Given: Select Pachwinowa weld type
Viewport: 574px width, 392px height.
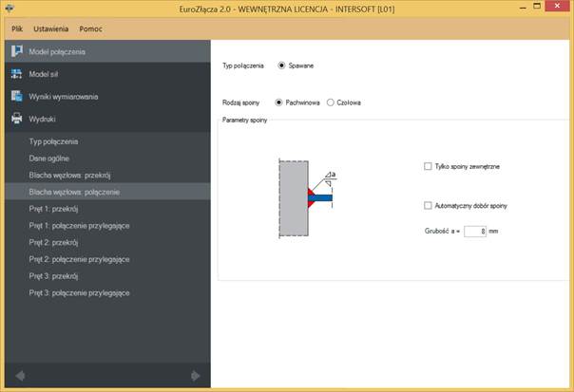Looking at the screenshot, I should pyautogui.click(x=278, y=103).
